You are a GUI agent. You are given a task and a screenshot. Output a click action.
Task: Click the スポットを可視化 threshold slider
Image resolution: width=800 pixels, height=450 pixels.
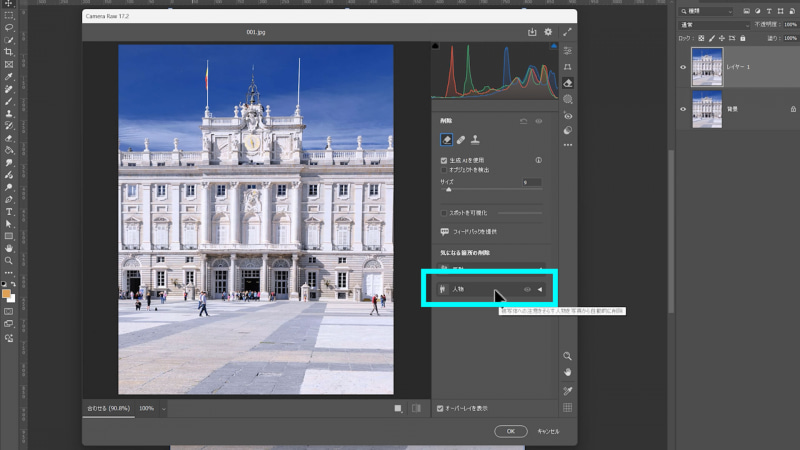click(519, 213)
